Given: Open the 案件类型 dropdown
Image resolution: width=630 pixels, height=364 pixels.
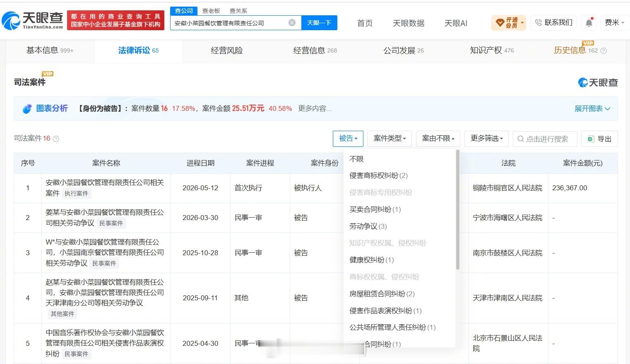Looking at the screenshot, I should click(390, 139).
